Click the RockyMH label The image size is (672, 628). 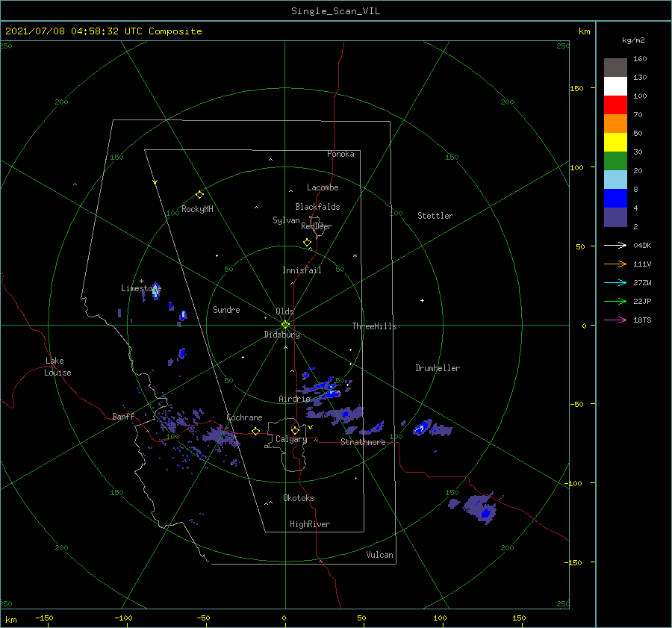click(197, 209)
